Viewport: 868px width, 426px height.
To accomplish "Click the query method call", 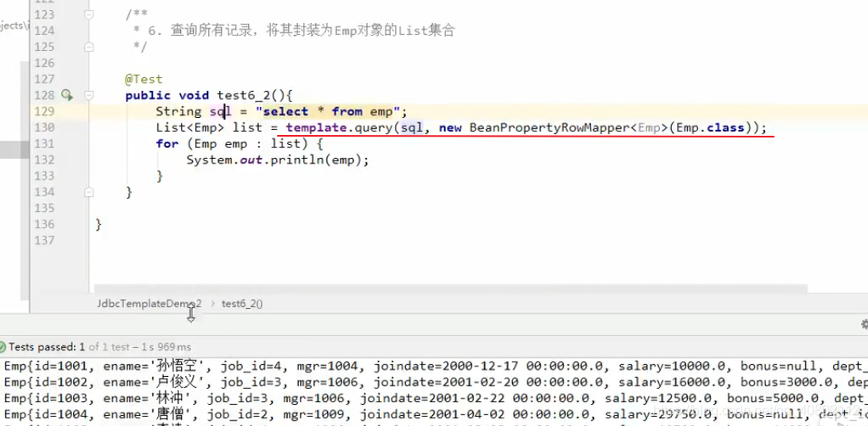I will [373, 128].
